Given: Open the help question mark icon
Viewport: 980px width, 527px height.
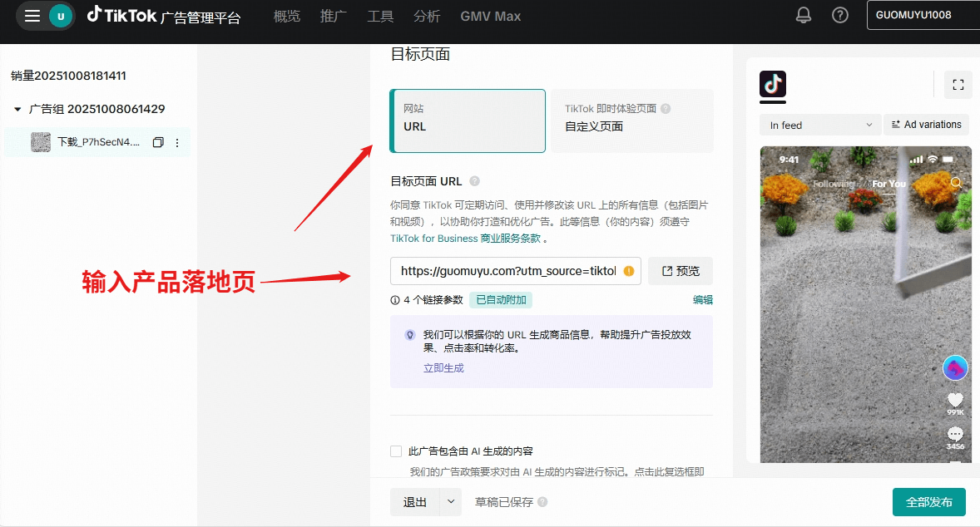Looking at the screenshot, I should pyautogui.click(x=840, y=15).
